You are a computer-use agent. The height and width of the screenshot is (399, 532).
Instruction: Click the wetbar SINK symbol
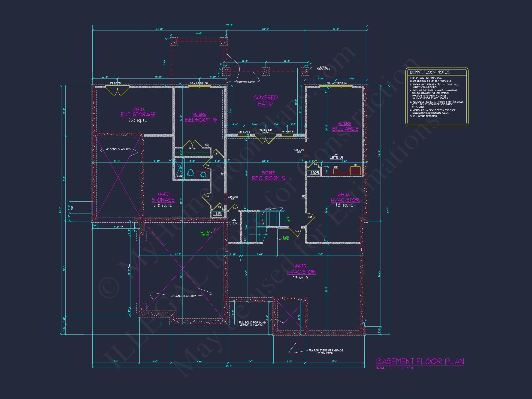(x=336, y=171)
